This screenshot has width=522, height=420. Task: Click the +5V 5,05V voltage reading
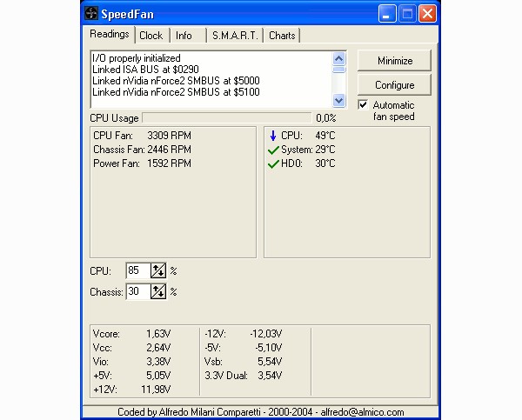pos(132,376)
